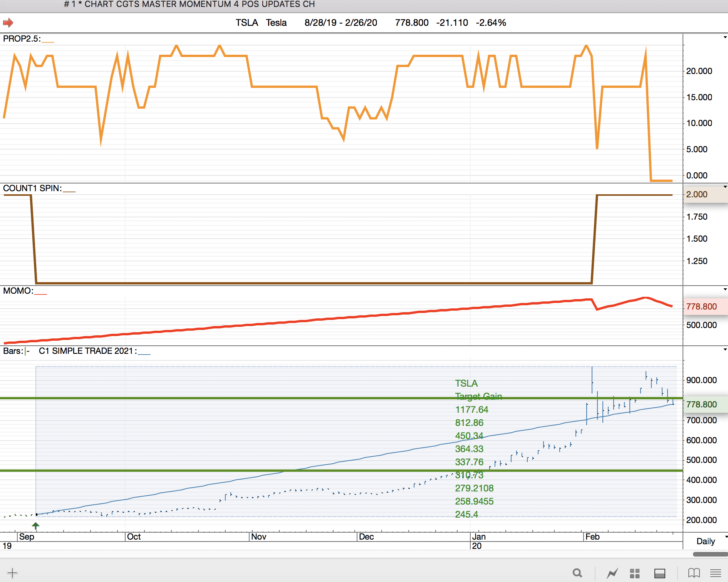This screenshot has width=728, height=582.
Task: Click the Oct label on date axis
Action: coord(134,537)
